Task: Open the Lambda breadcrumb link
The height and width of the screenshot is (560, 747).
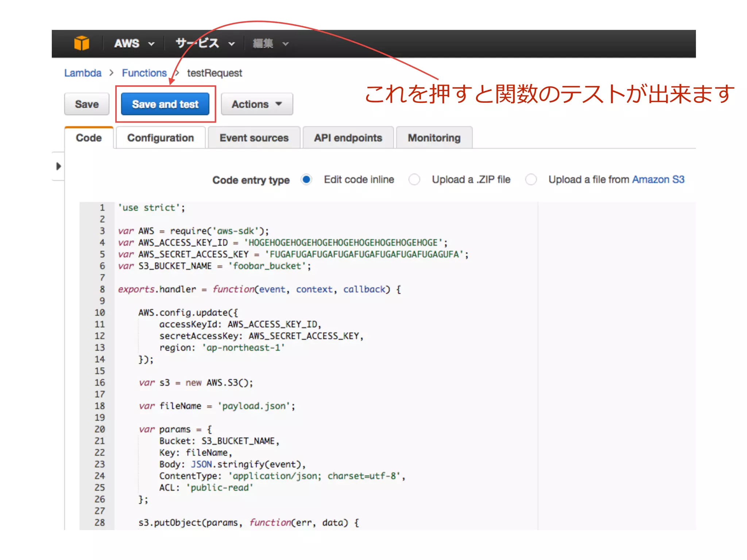Action: 83,73
